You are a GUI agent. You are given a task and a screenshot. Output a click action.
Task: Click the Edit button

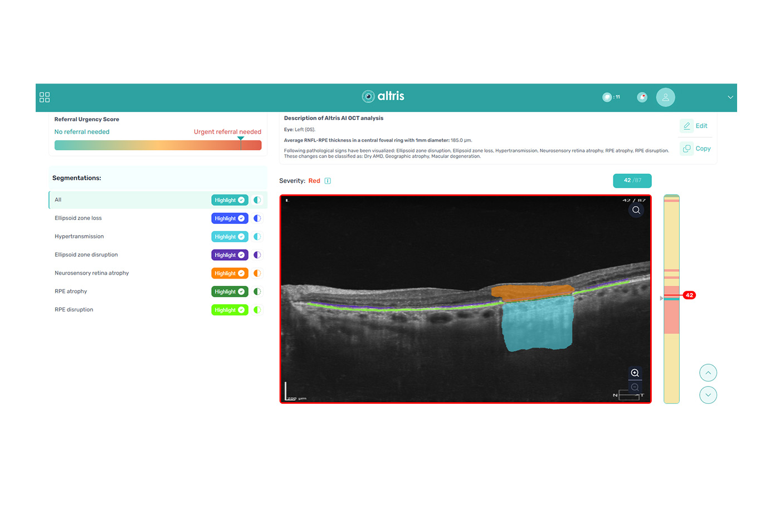click(694, 126)
